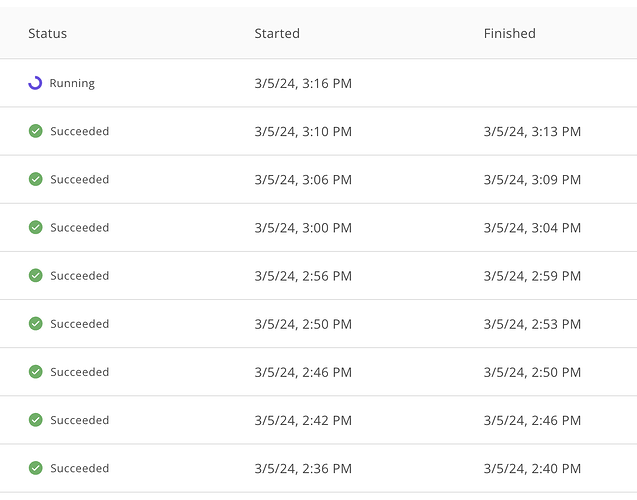Open run finished 3/5/24, 3:04 PM
The width and height of the screenshot is (637, 500).
coord(532,228)
